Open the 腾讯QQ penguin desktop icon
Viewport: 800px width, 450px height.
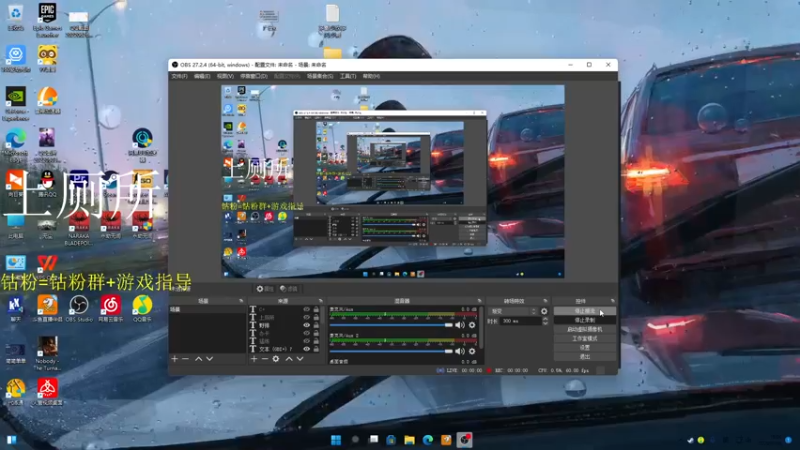click(47, 184)
